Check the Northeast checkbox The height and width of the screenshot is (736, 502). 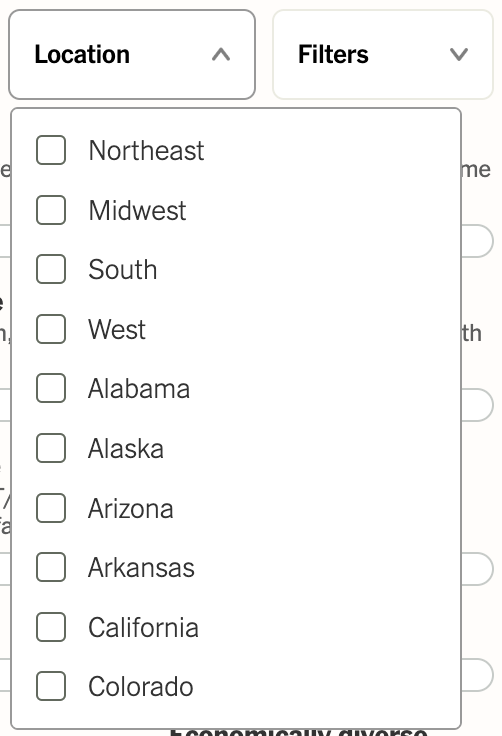click(x=51, y=150)
